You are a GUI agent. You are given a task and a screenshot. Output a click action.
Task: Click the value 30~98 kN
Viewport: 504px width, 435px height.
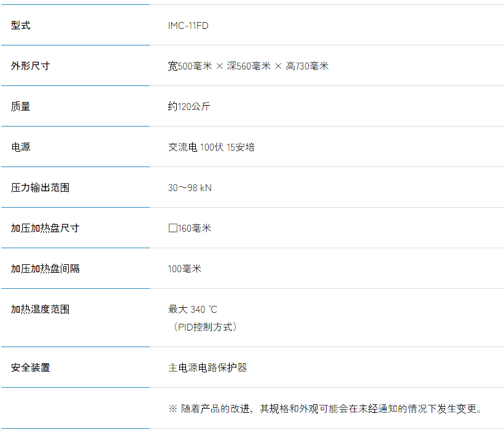(x=190, y=188)
